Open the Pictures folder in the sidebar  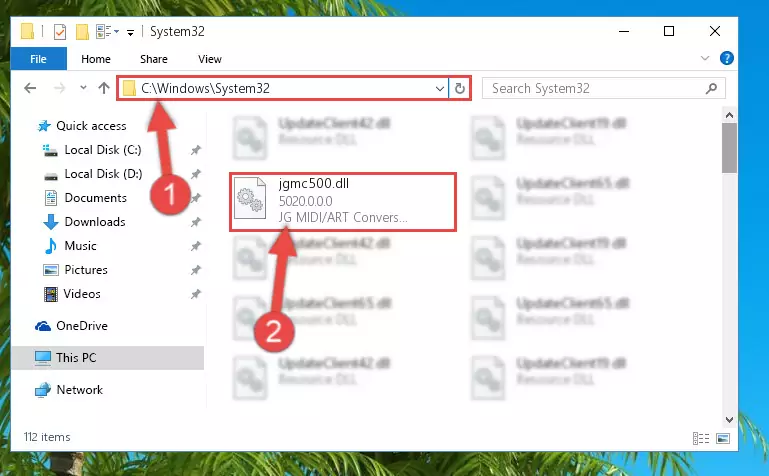click(x=86, y=270)
